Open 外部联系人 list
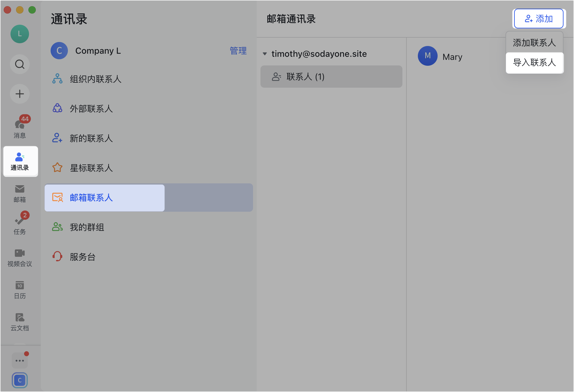This screenshot has height=392, width=574. tap(149, 108)
